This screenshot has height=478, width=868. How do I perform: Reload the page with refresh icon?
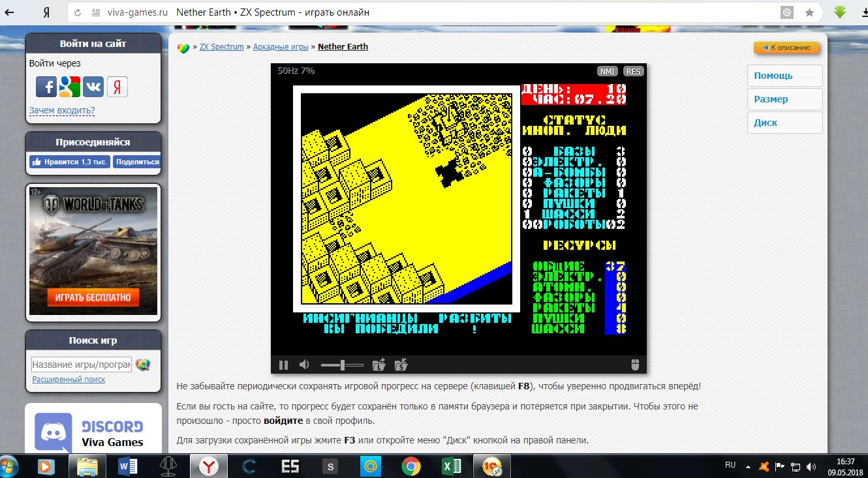[x=78, y=12]
